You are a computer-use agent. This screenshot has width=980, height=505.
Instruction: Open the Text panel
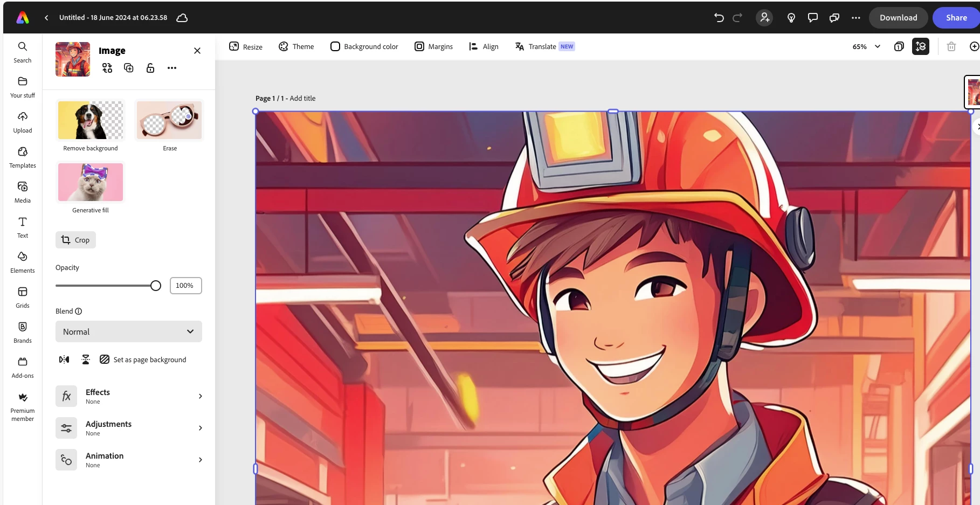23,227
